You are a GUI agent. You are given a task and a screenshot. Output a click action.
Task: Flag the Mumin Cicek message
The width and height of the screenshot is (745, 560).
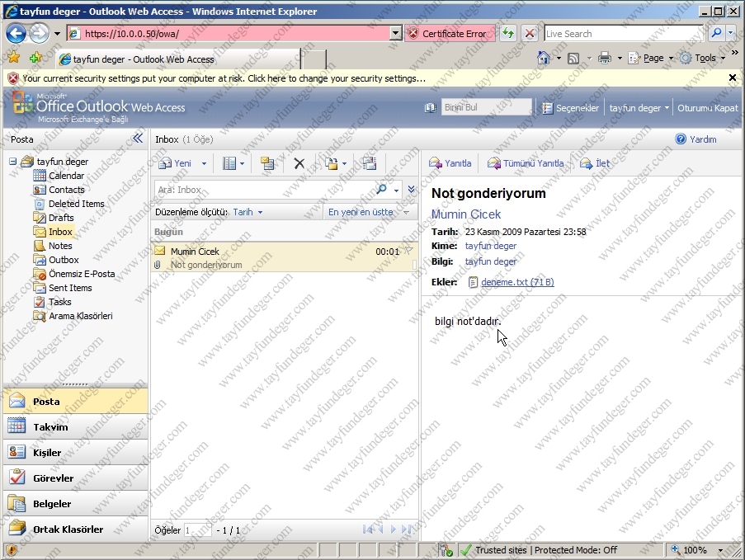(x=408, y=251)
